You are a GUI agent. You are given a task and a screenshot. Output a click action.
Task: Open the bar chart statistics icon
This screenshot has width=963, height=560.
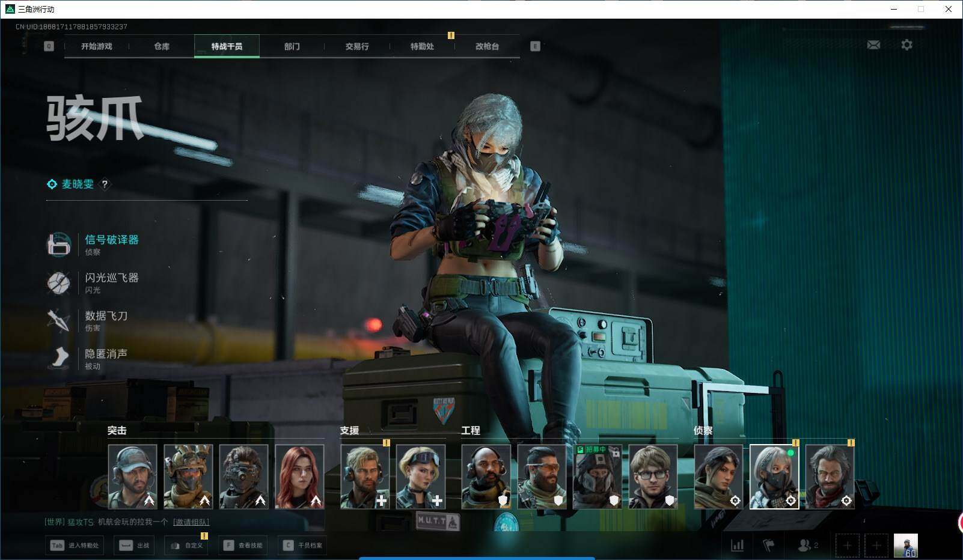[x=737, y=546]
